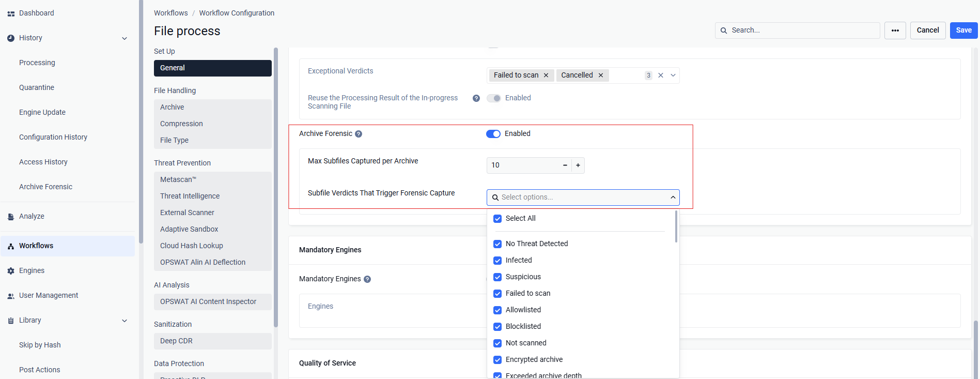
Task: Cancel the workflow configuration changes
Action: tap(928, 31)
